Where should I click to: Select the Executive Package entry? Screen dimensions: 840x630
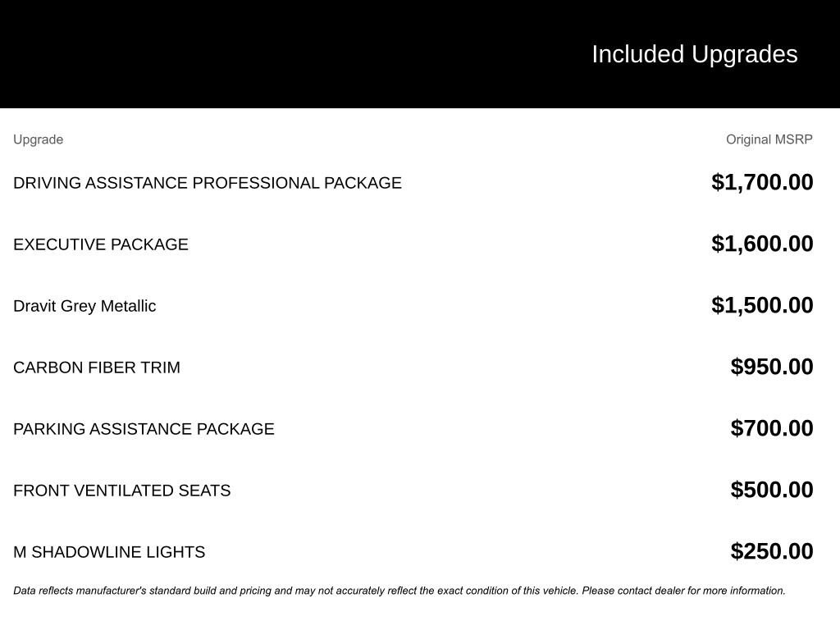pos(100,244)
